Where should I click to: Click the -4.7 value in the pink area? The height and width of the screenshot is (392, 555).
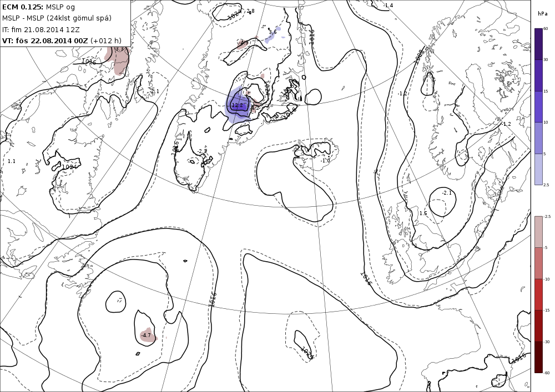point(146,335)
